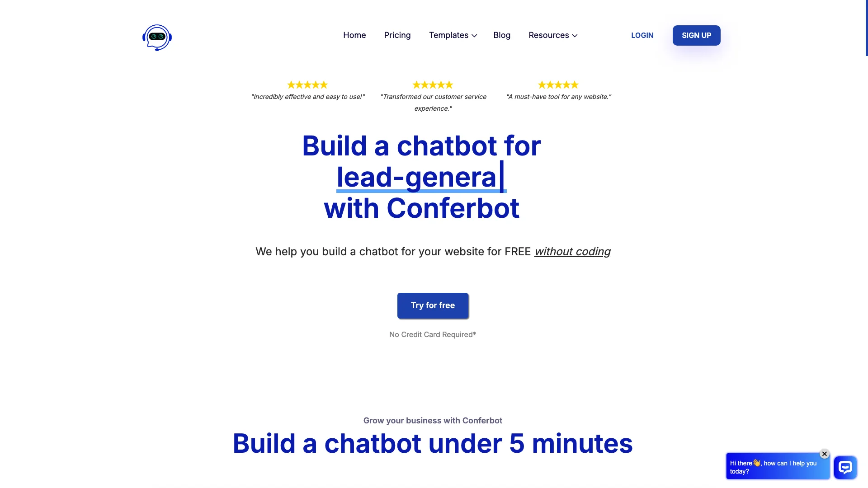The height and width of the screenshot is (488, 868).
Task: Click the Try for free button
Action: 433,305
